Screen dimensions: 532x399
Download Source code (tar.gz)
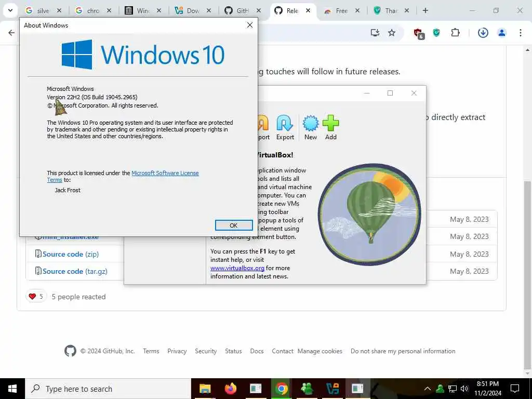point(75,271)
